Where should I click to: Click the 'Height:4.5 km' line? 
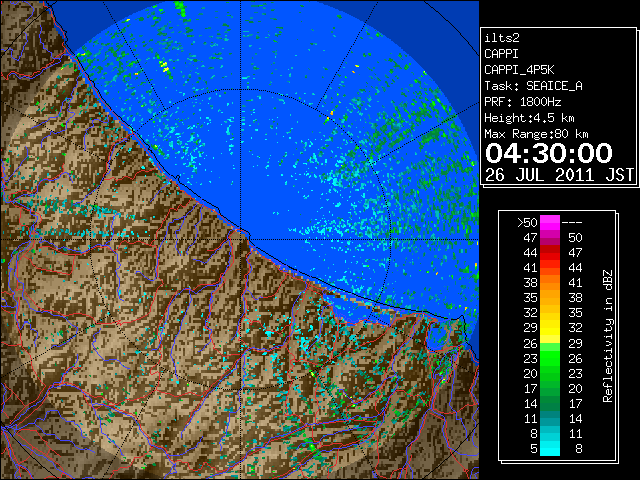click(x=529, y=118)
